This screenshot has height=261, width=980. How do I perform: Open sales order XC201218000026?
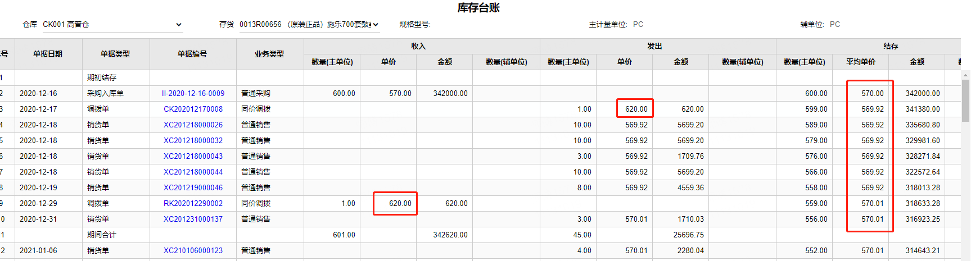[x=193, y=125]
